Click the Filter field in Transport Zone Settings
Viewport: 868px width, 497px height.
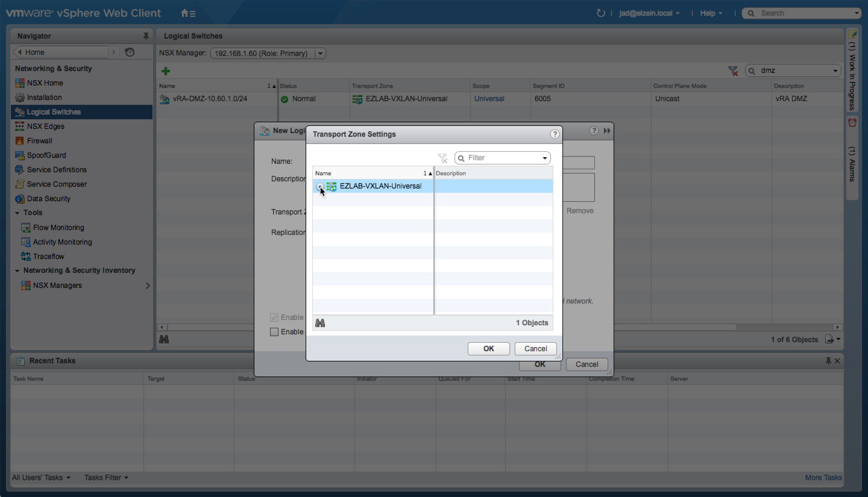coord(503,158)
